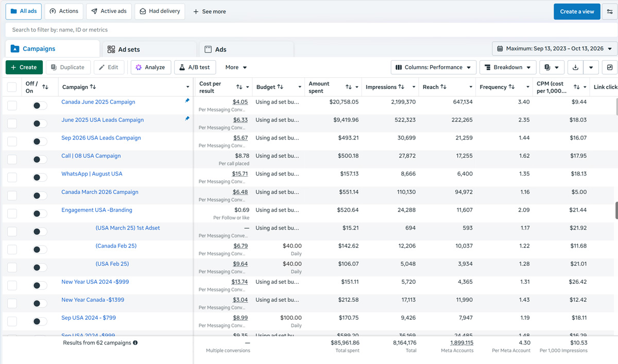This screenshot has width=618, height=364.
Task: Sort the Campaign column
Action: coord(93,87)
